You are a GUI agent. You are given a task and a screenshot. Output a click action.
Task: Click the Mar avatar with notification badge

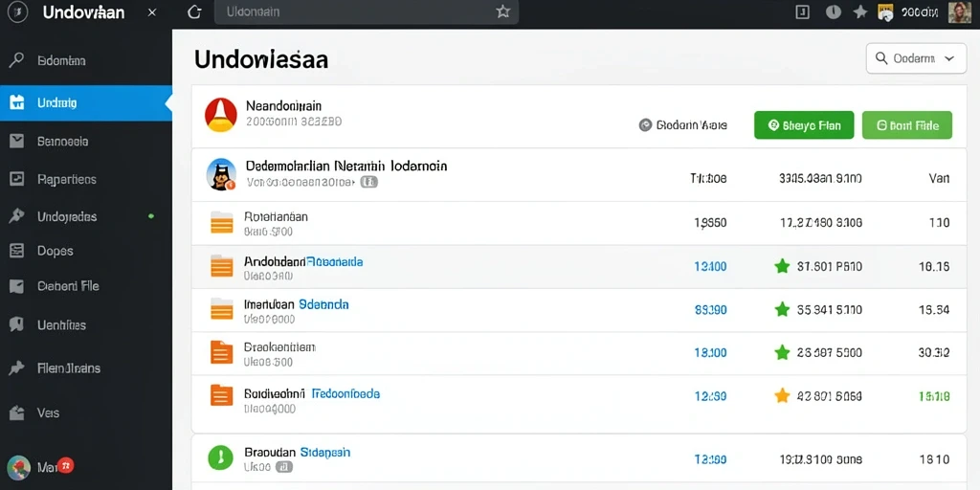(19, 467)
